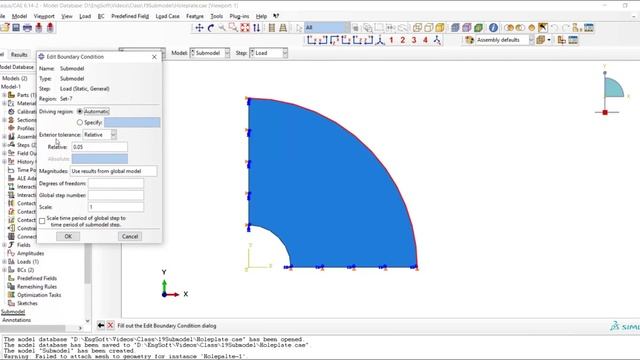The height and width of the screenshot is (360, 640).
Task: Click the Print icon in toolbar
Action: [x=27, y=28]
